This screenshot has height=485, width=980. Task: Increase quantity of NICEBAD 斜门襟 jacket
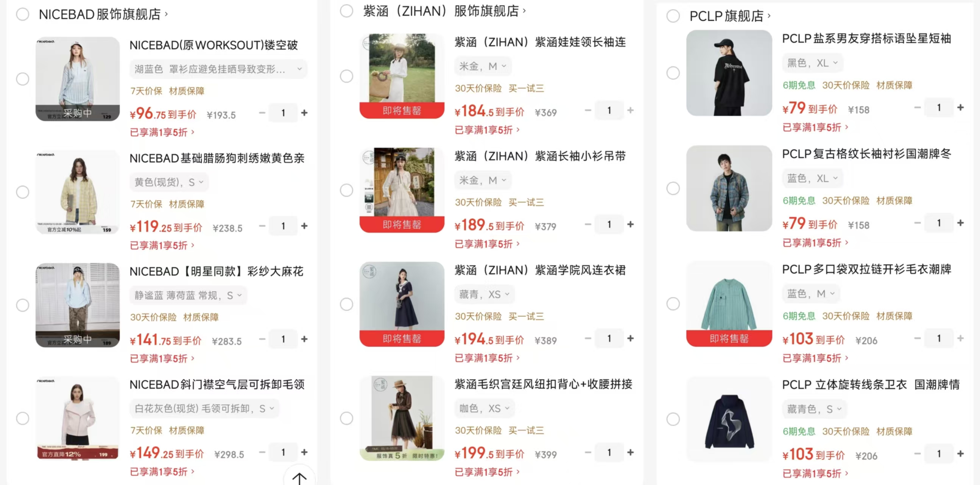(x=304, y=452)
